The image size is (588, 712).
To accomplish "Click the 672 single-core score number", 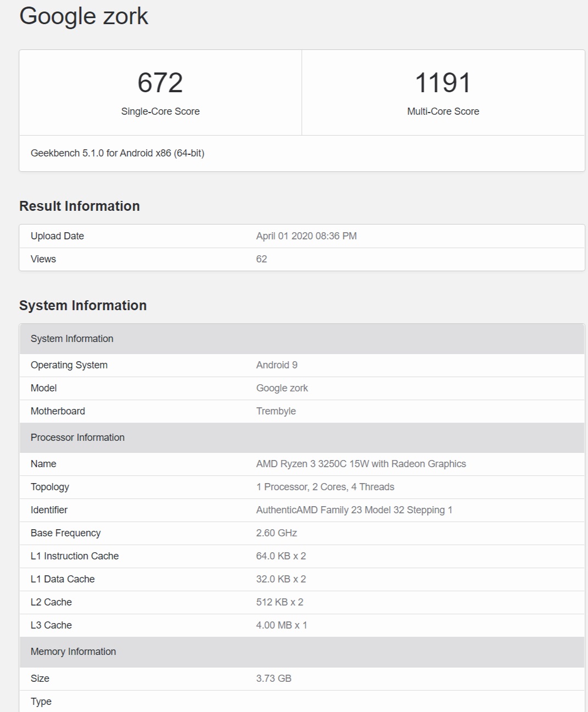I will coord(160,83).
